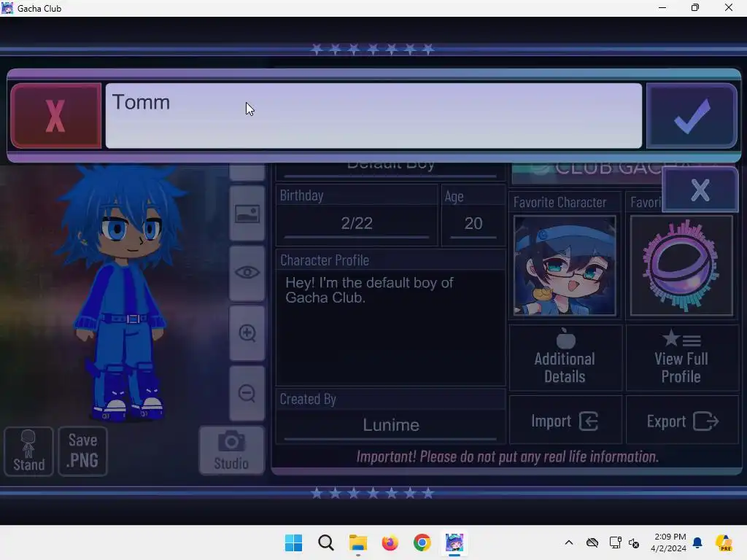
Task: Confirm the name with checkmark button
Action: pos(692,116)
